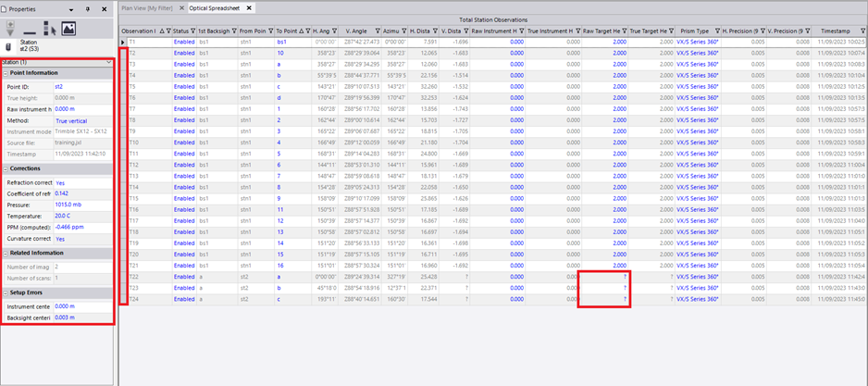868x386 pixels.
Task: Collapse the Point Information section
Action: [6, 73]
